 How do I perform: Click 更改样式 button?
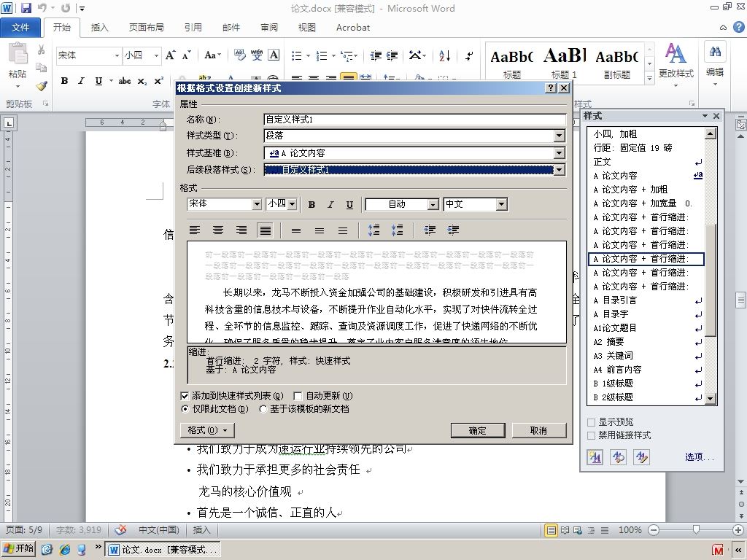point(676,65)
